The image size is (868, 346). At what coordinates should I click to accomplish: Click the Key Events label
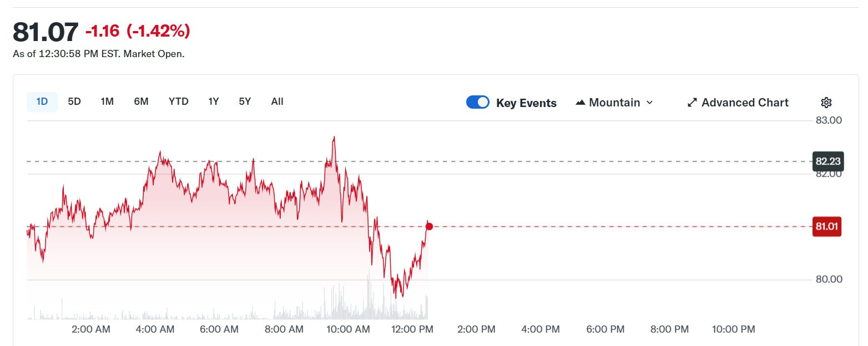tap(526, 103)
